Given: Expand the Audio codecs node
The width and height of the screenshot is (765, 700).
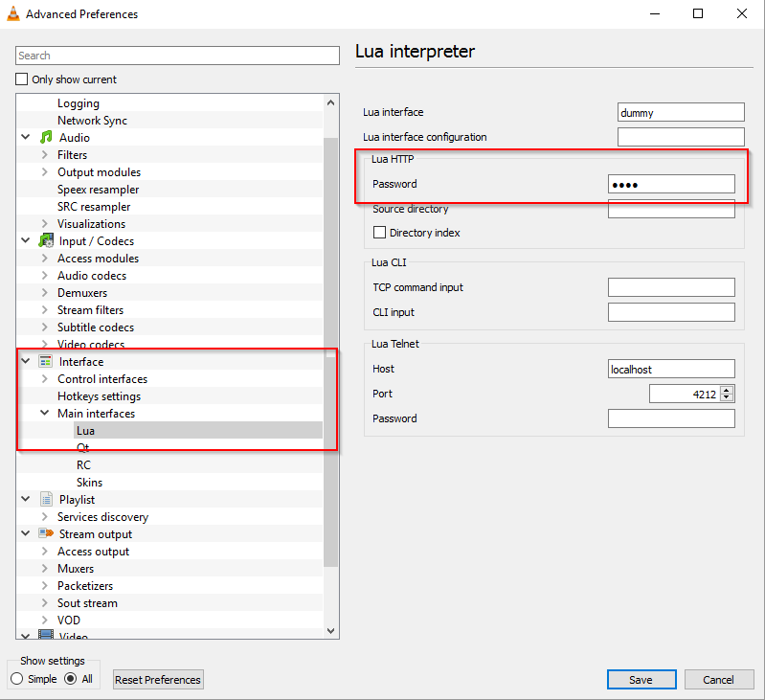Looking at the screenshot, I should coord(44,275).
